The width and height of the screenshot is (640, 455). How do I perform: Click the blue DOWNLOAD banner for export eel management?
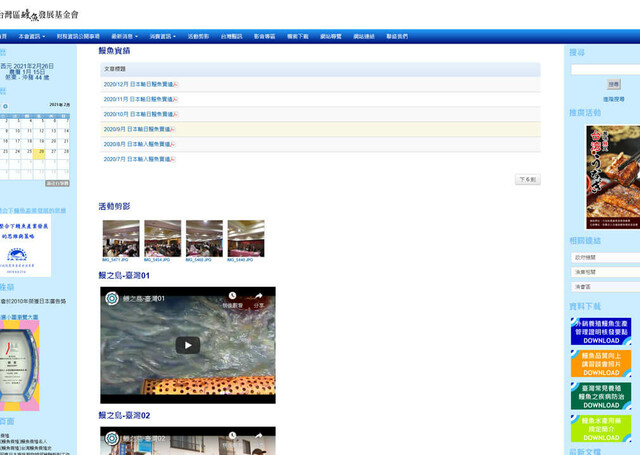pyautogui.click(x=601, y=331)
